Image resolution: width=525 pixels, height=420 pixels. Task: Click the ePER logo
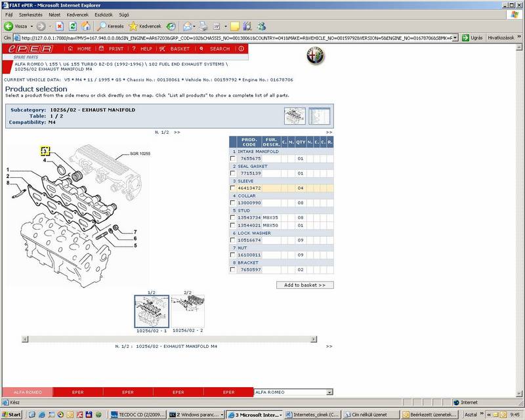(31, 49)
